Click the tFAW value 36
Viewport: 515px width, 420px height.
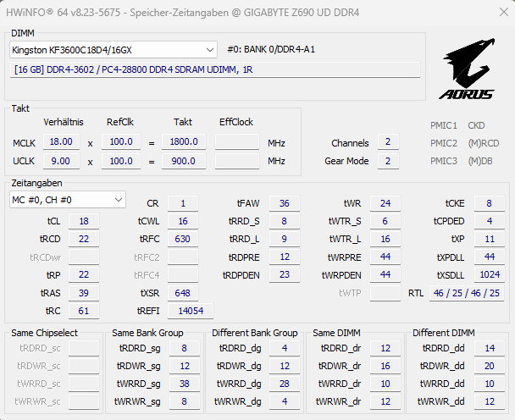(x=285, y=203)
